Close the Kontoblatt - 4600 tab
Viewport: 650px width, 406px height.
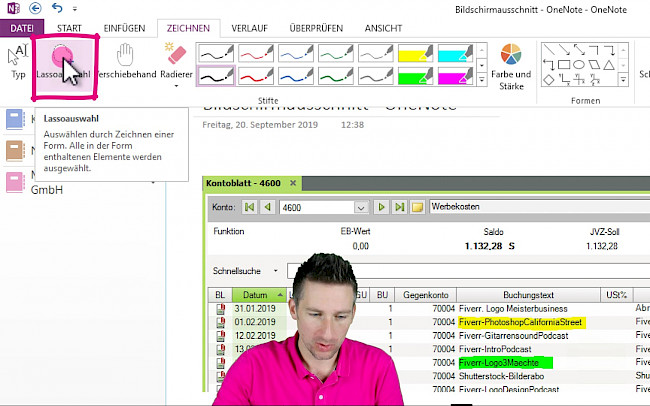point(291,184)
